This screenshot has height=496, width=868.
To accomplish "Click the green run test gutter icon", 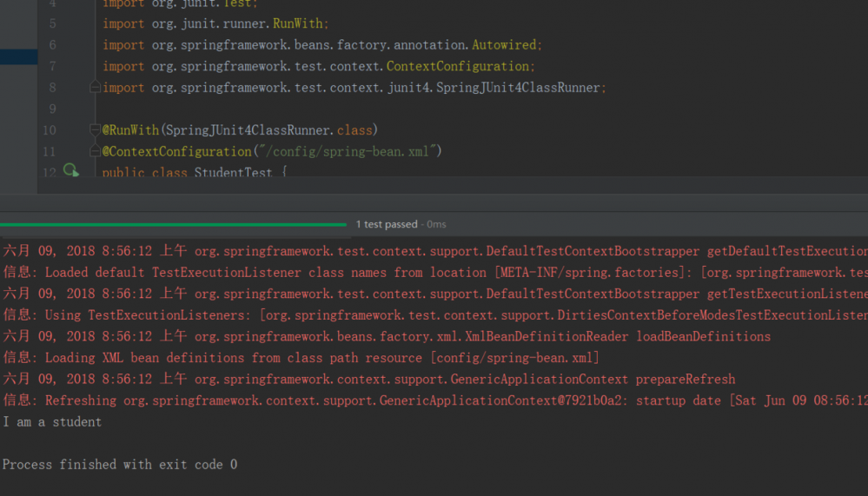I will click(70, 171).
